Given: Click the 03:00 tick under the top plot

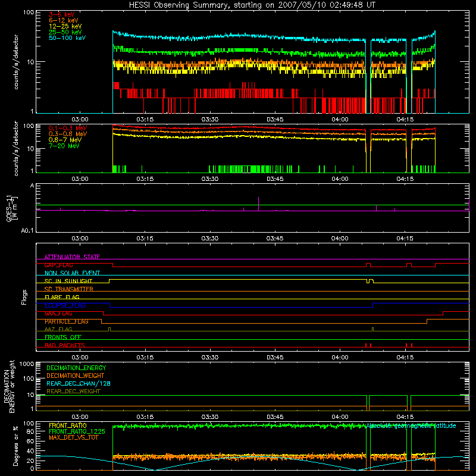Looking at the screenshot, I should click(x=80, y=120).
